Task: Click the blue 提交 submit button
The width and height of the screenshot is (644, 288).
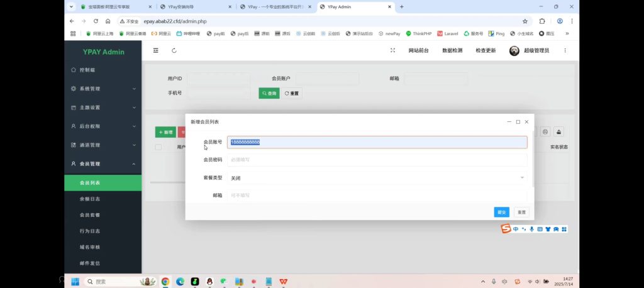Action: tap(501, 212)
